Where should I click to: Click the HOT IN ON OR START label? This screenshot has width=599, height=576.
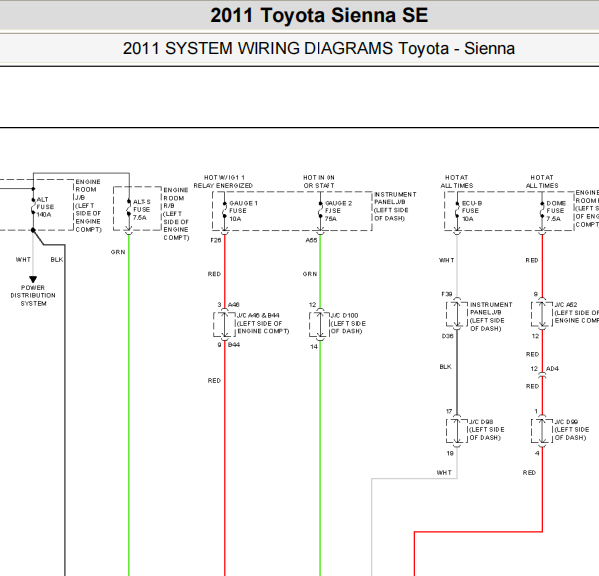pos(319,181)
